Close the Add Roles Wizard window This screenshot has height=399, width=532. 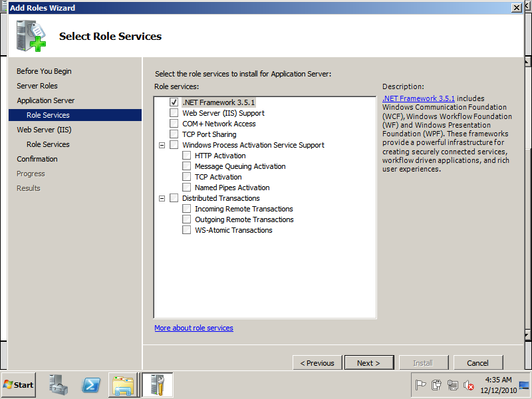pyautogui.click(x=517, y=8)
